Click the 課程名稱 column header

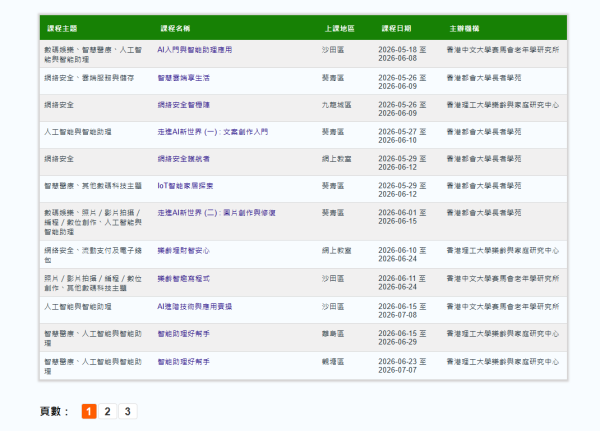point(175,28)
